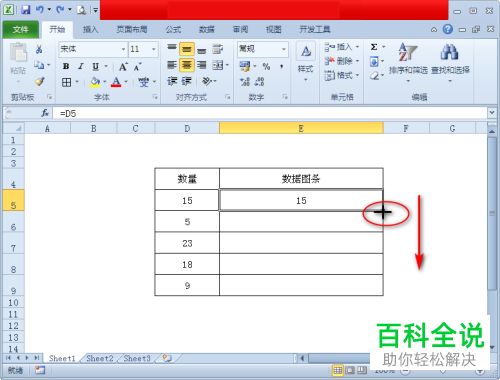Align text left

172,65
